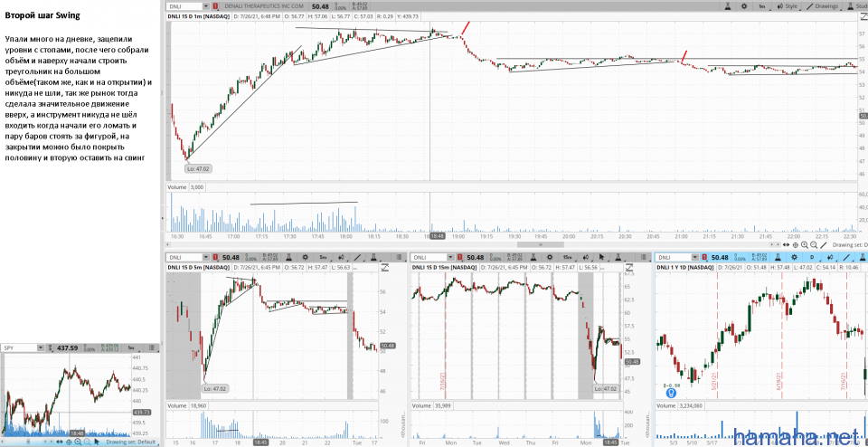Click red link badge on DNLI daily chart

click(704, 257)
